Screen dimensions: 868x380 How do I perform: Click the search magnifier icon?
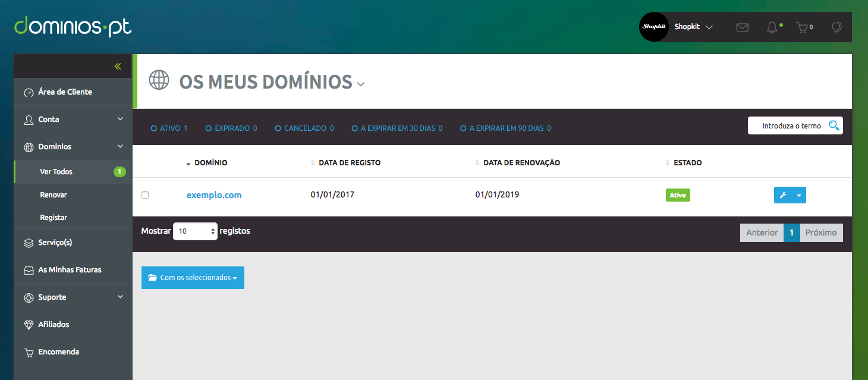point(834,125)
